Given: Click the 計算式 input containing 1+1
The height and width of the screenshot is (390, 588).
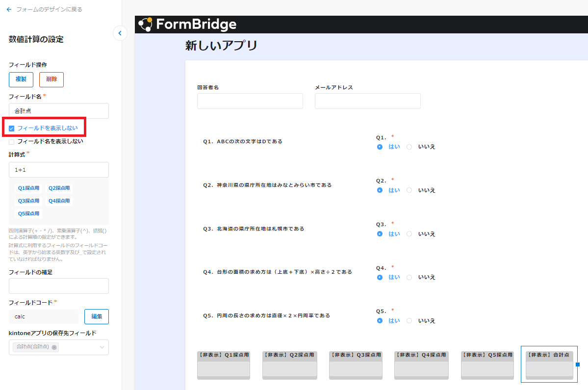Looking at the screenshot, I should [59, 170].
